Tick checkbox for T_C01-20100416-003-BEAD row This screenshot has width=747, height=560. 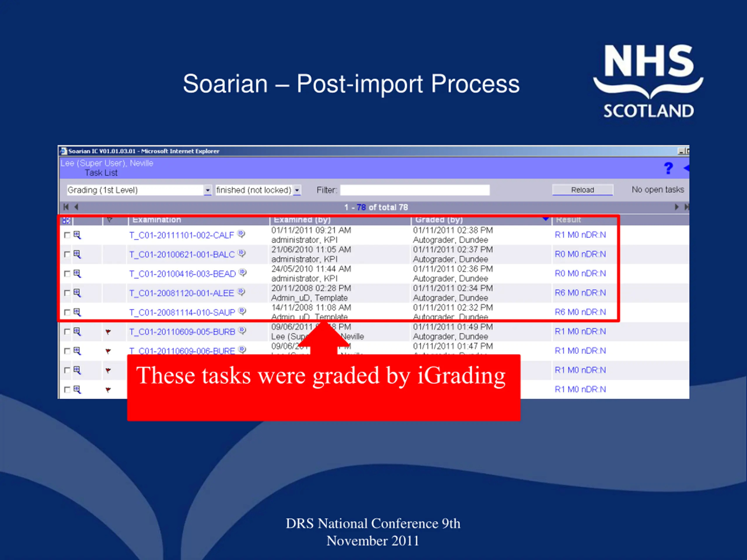pyautogui.click(x=67, y=273)
